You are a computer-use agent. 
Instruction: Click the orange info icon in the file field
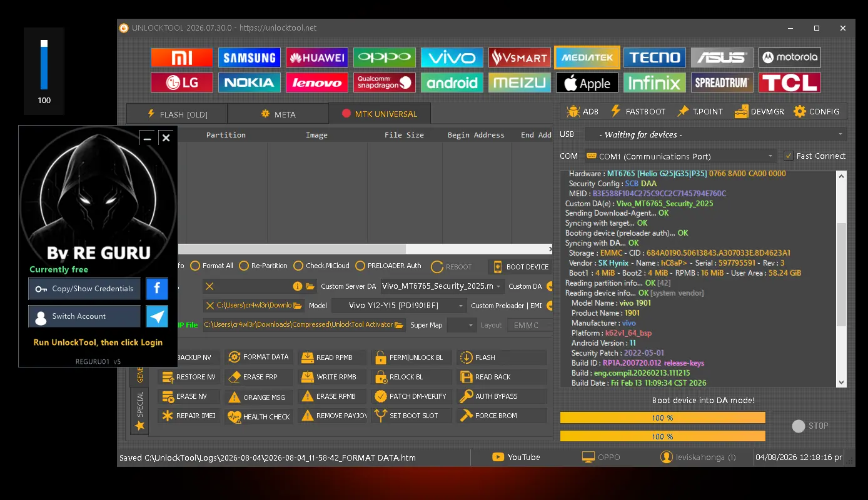(298, 286)
